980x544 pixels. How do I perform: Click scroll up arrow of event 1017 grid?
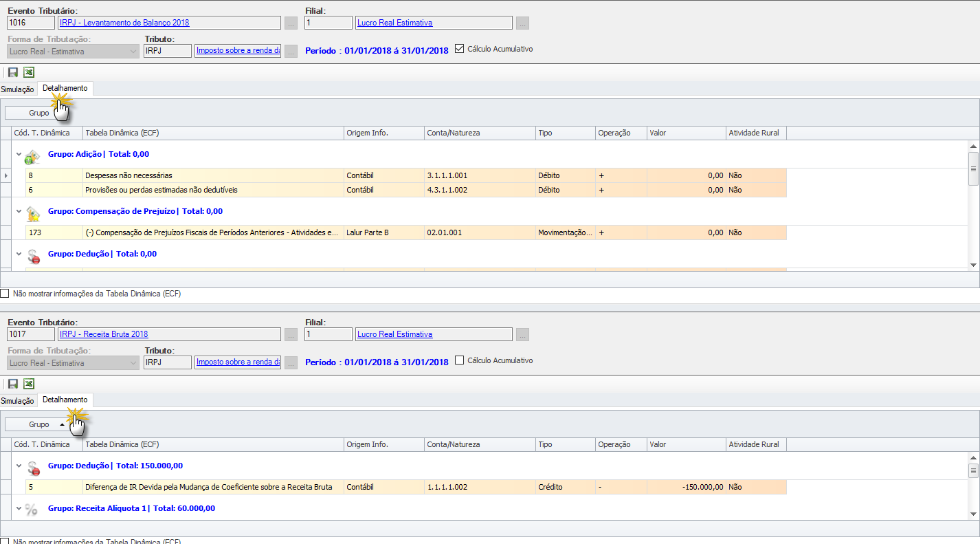972,457
